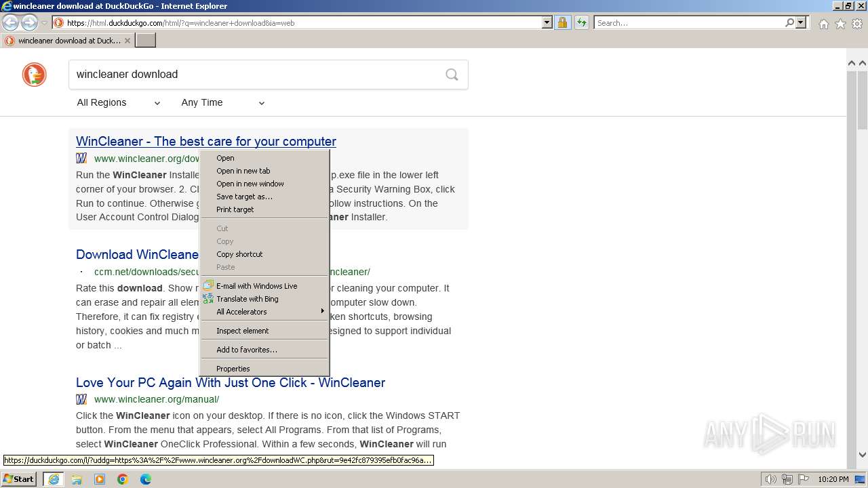
Task: Click the vertical scrollbar thumb
Action: (x=863, y=99)
